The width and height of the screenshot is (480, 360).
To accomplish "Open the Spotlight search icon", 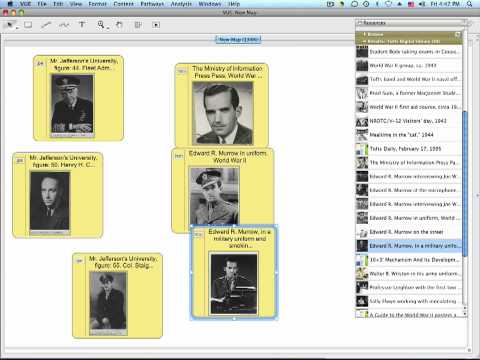I will click(469, 4).
